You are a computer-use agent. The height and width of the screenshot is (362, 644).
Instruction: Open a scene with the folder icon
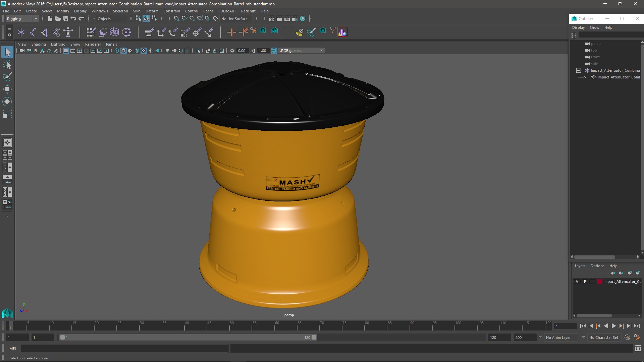(x=58, y=19)
